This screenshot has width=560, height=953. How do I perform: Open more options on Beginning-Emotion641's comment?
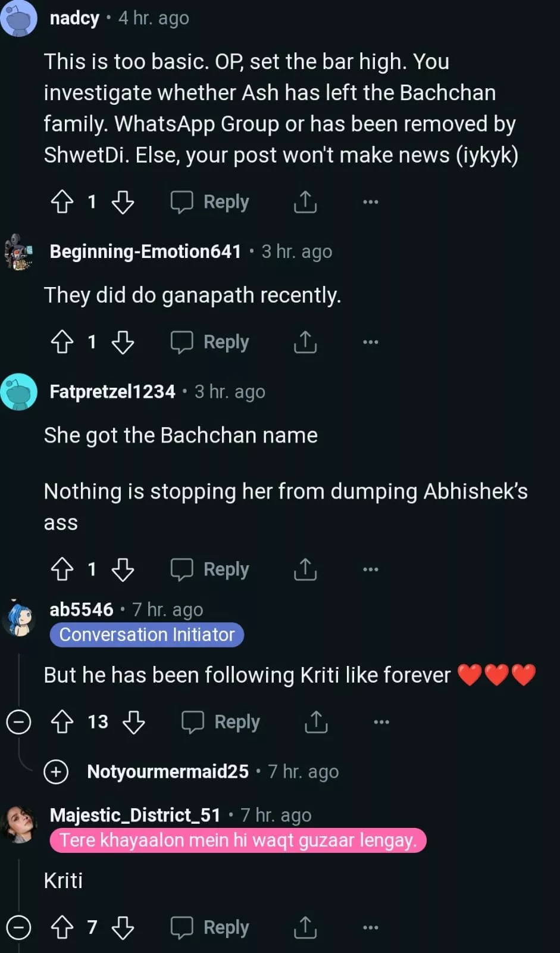click(x=370, y=342)
